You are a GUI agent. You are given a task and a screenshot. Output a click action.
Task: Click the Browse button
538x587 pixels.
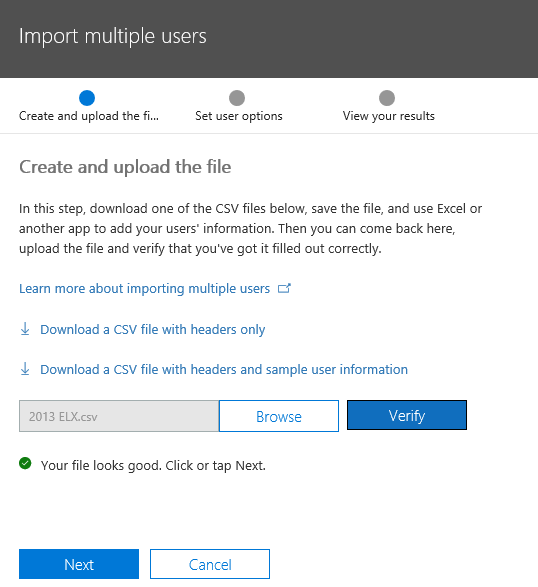tap(279, 416)
